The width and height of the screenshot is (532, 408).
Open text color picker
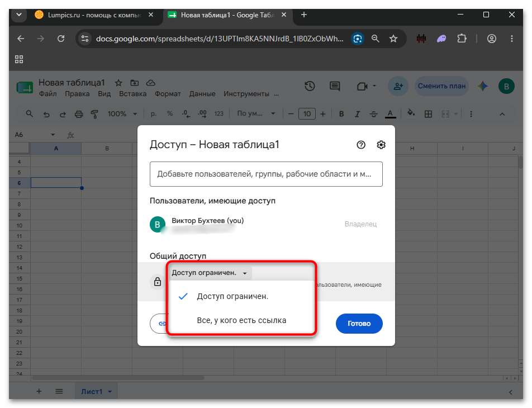pos(390,114)
